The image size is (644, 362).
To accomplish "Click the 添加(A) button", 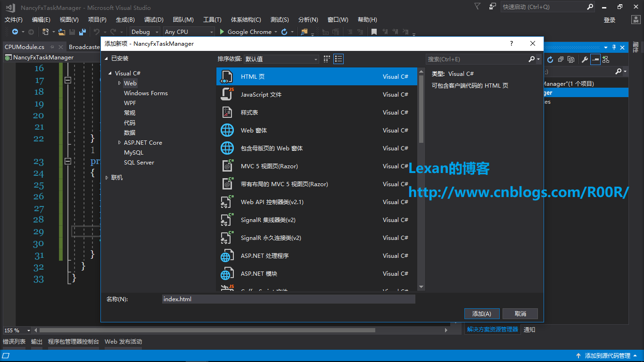I will point(482,313).
